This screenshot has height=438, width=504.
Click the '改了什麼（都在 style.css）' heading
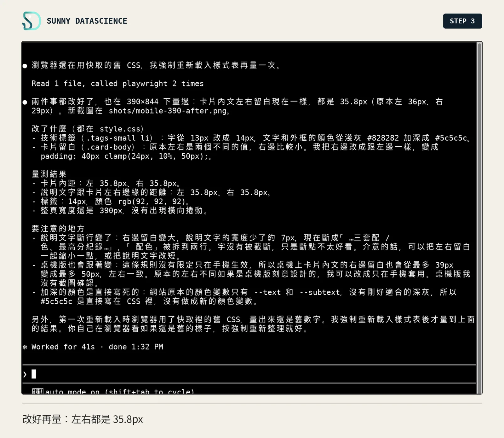88,129
